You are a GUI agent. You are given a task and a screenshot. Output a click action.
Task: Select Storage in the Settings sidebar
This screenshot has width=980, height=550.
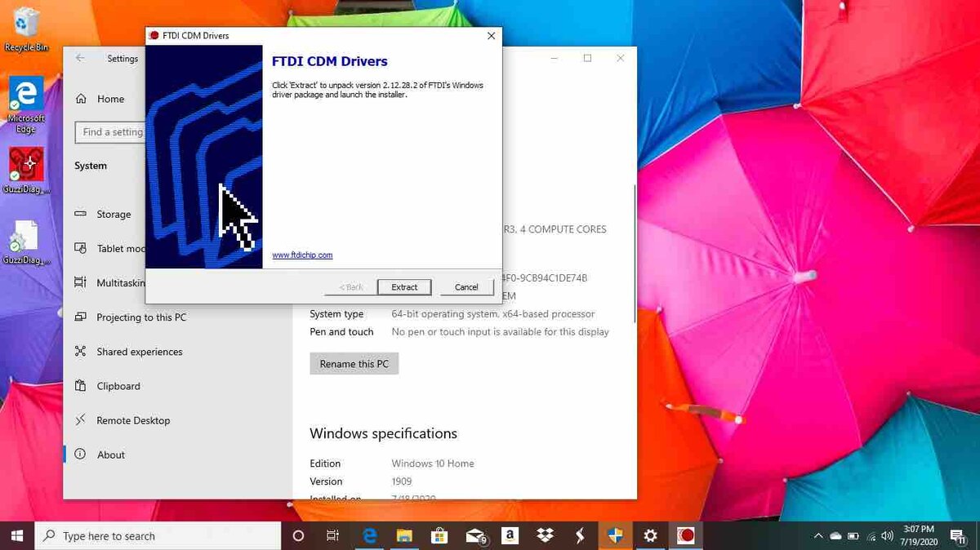coord(114,215)
